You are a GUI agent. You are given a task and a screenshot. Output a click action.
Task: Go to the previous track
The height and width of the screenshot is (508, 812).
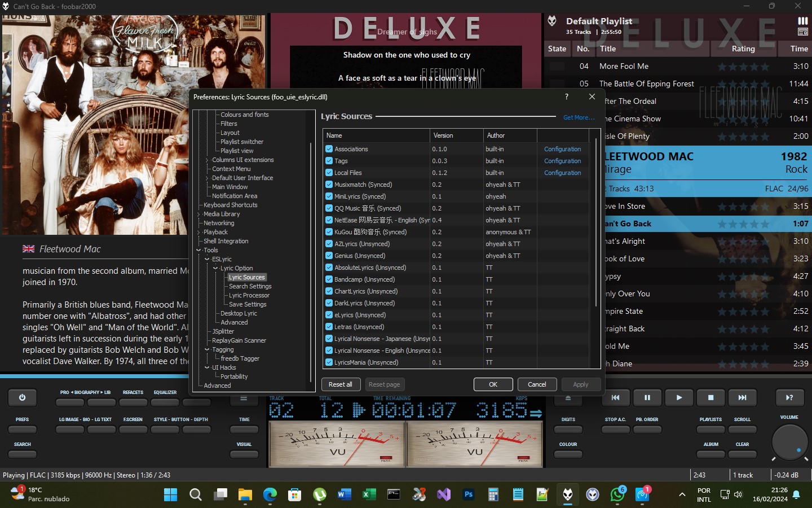(x=615, y=397)
